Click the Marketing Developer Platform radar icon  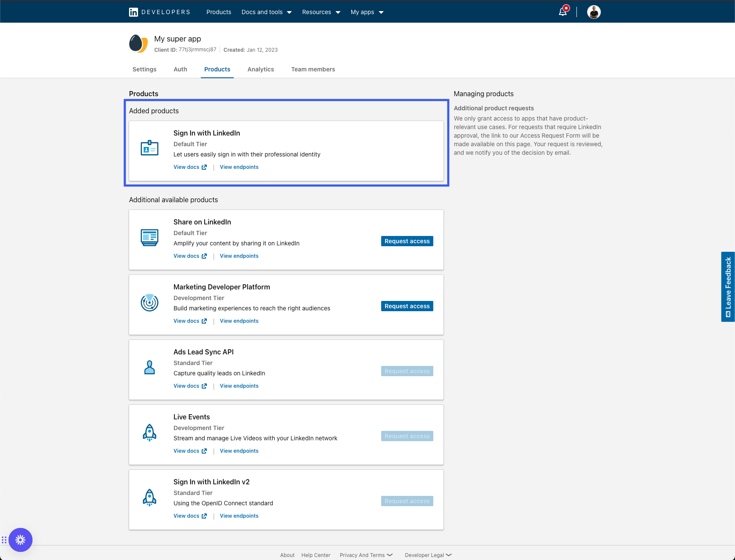(x=150, y=302)
